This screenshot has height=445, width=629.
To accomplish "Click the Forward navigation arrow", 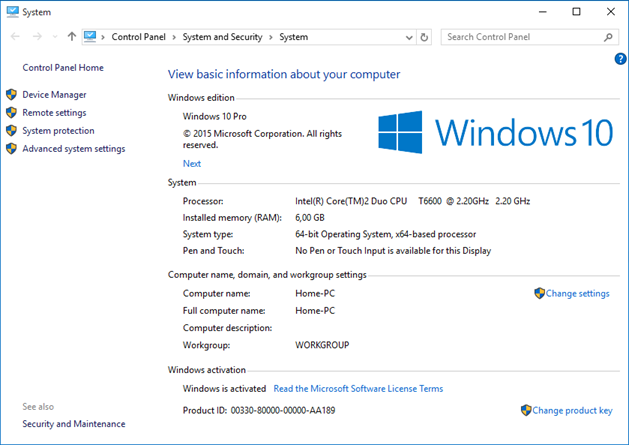I will 37,37.
